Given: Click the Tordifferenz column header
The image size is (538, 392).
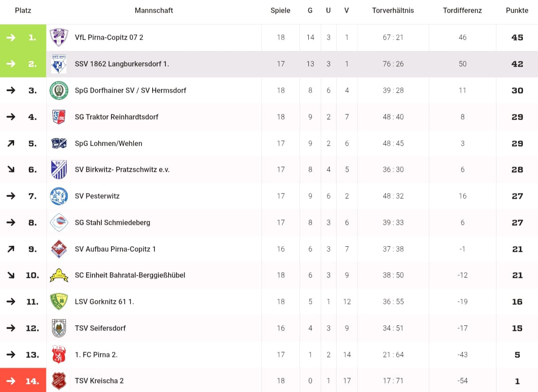Looking at the screenshot, I should pos(462,11).
